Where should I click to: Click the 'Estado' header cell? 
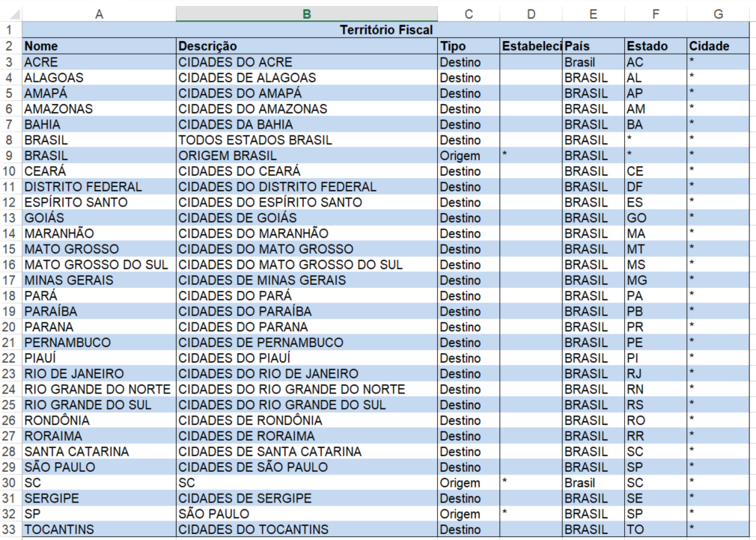tap(655, 46)
